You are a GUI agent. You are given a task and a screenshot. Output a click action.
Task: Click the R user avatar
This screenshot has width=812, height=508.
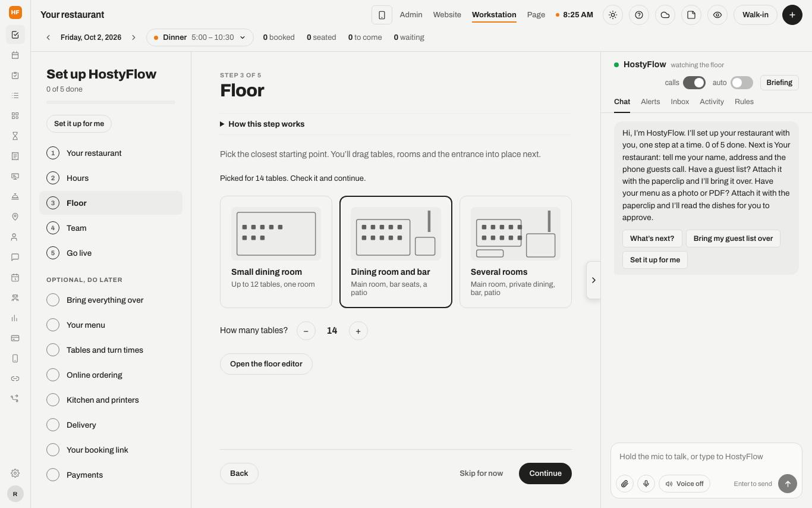click(15, 494)
